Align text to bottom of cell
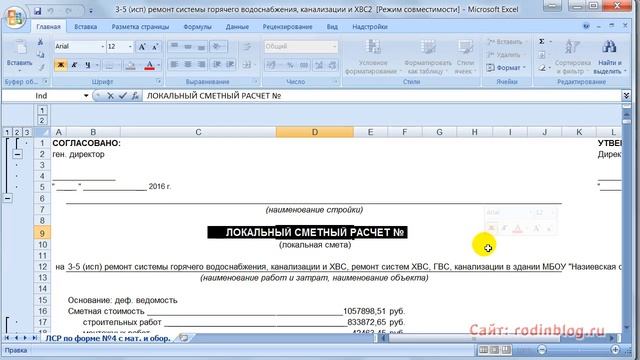The width and height of the screenshot is (640, 360). 201,47
